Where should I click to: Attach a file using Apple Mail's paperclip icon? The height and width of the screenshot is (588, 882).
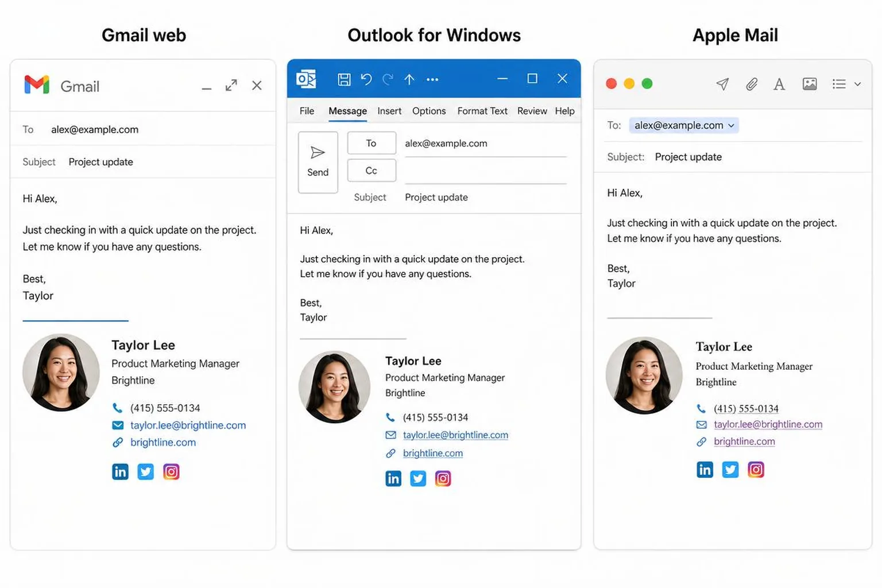click(752, 84)
